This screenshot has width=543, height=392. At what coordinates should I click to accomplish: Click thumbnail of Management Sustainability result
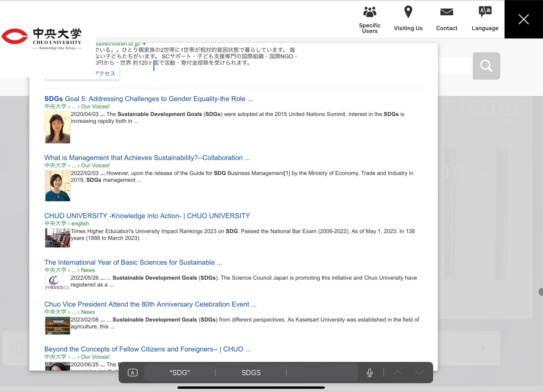click(57, 186)
